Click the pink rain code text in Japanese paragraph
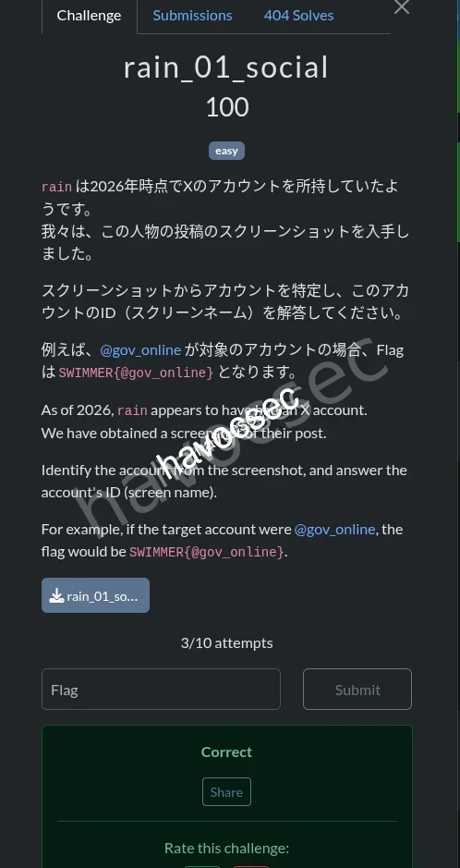The width and height of the screenshot is (460, 868). (57, 187)
